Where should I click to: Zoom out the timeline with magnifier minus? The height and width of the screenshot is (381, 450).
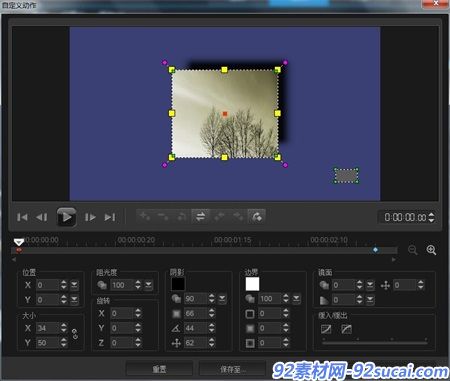[x=413, y=250]
